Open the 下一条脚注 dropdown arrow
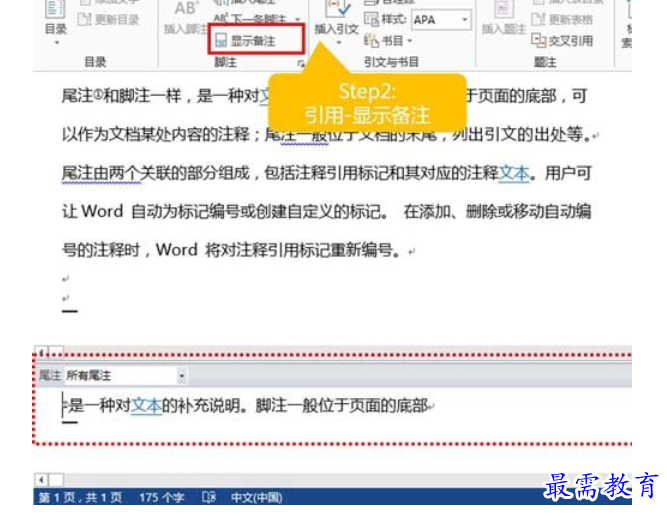The width and height of the screenshot is (667, 517). 297,19
